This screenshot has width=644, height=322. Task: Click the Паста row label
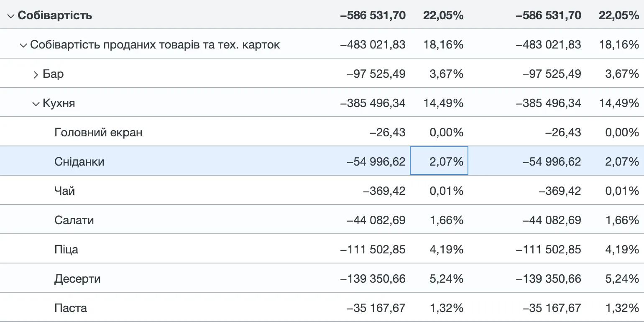(71, 308)
